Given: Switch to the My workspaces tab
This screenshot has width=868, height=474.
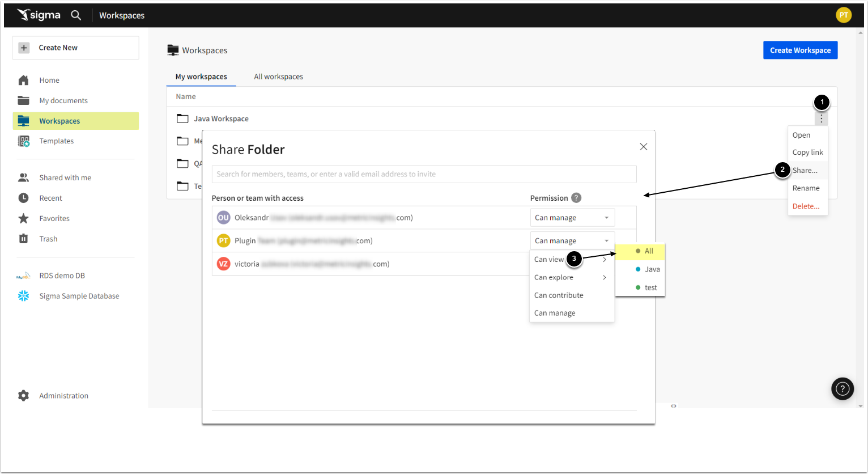Looking at the screenshot, I should 201,77.
